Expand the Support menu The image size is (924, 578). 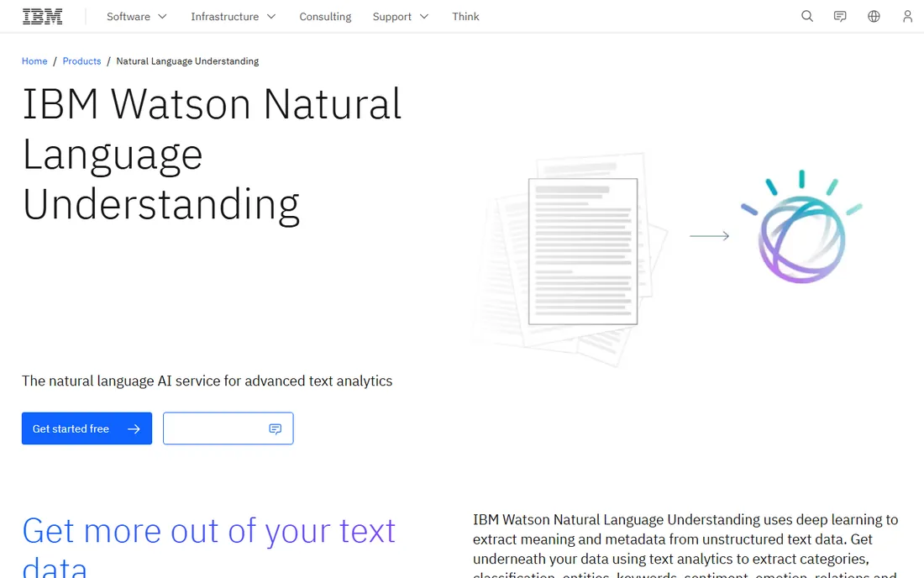400,17
